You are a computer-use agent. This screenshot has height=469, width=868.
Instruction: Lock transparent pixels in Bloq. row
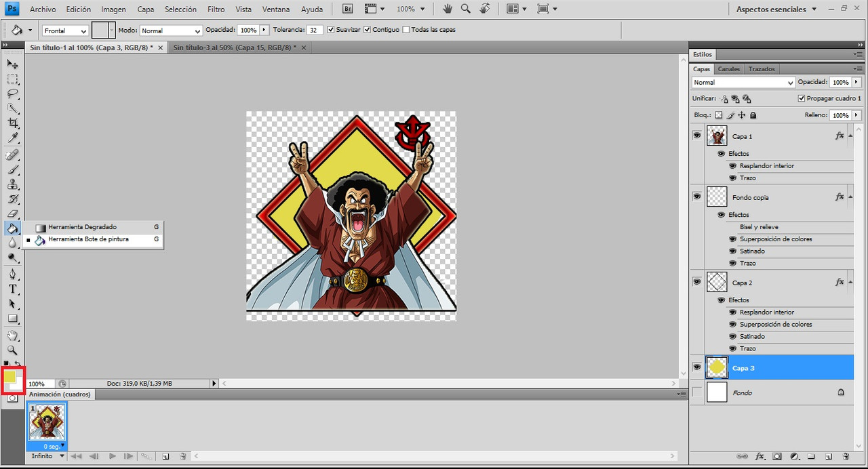tap(719, 115)
